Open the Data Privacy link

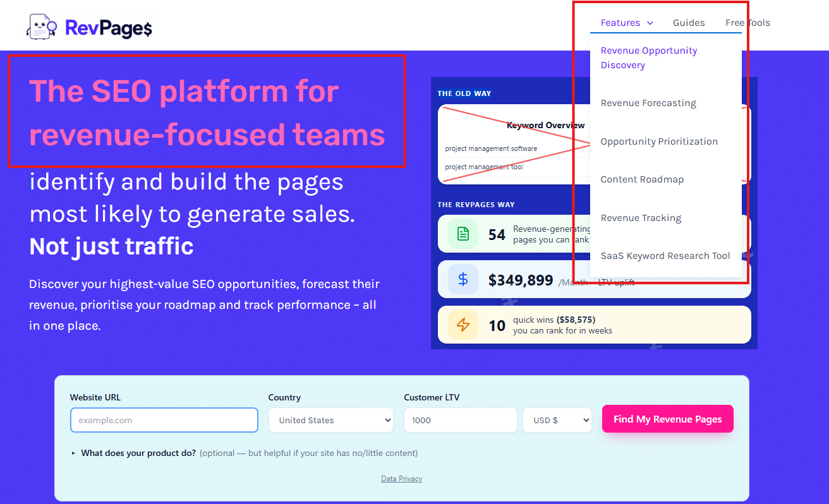pyautogui.click(x=401, y=479)
